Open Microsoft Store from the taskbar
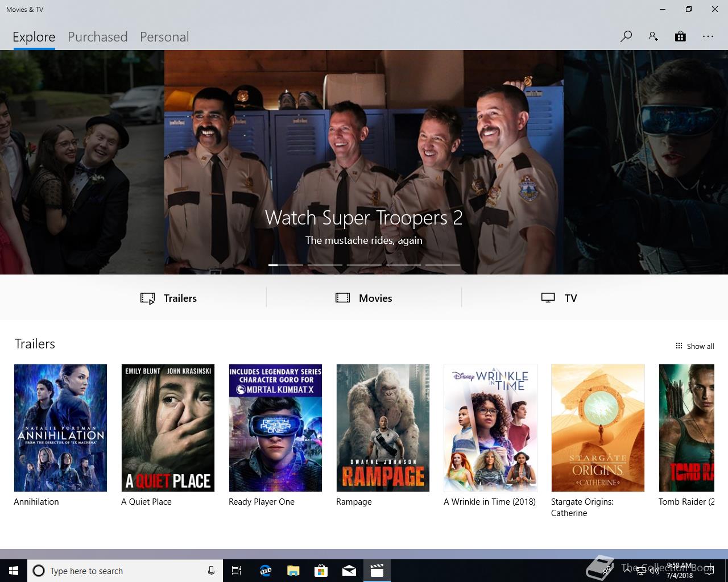728x582 pixels. coord(321,571)
